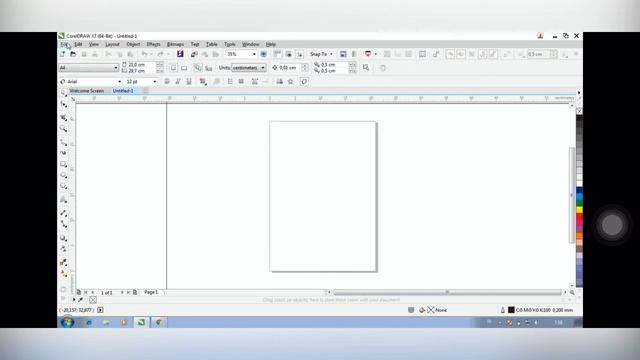Create a new document from toolbar

[62, 54]
